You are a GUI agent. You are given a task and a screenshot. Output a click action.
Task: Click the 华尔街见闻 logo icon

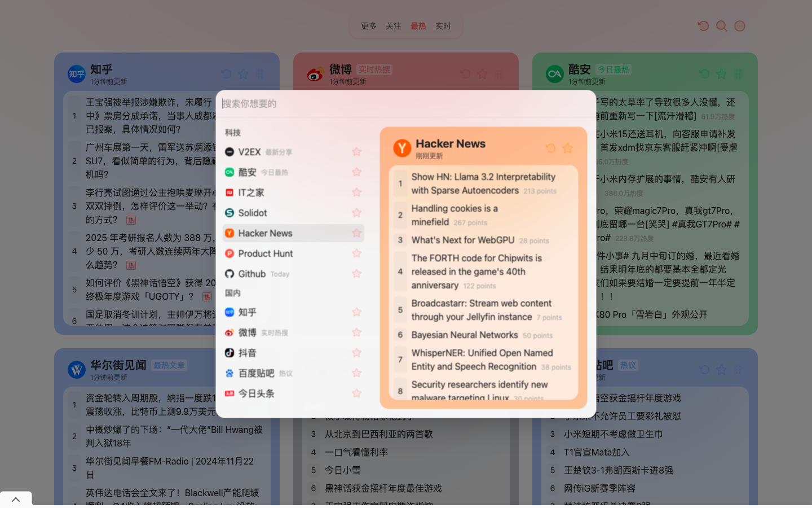coord(77,370)
